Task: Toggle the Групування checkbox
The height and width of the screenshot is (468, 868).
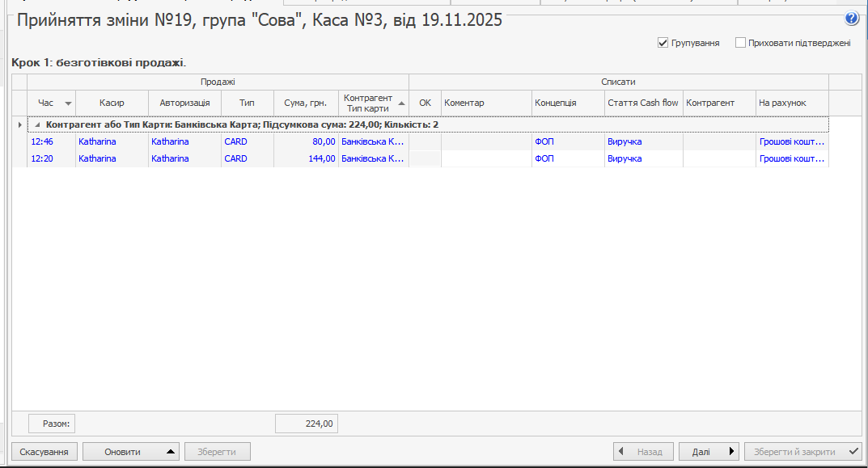Action: (663, 43)
